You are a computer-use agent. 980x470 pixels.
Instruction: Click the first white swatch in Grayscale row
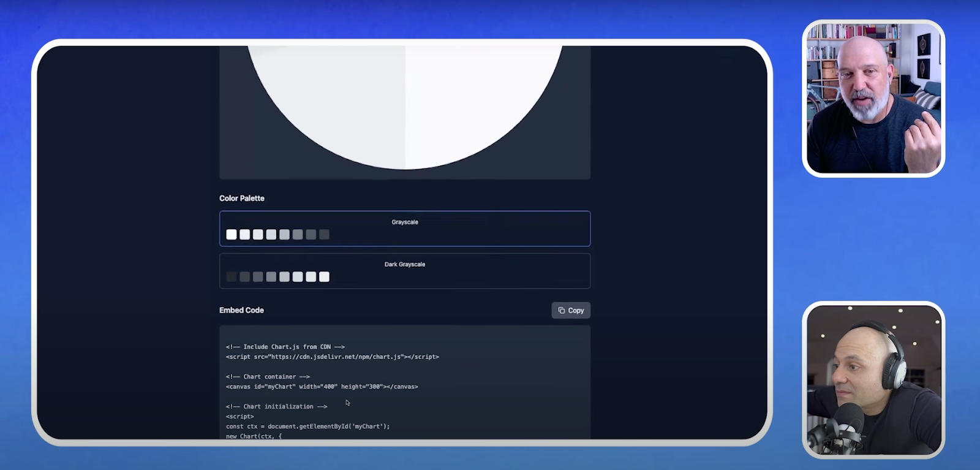click(232, 235)
